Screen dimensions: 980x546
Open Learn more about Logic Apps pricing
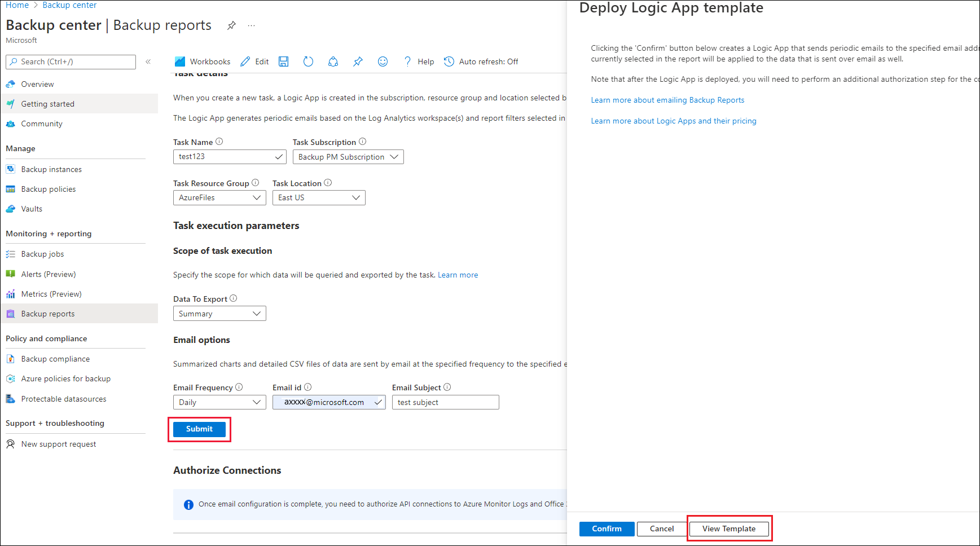673,120
